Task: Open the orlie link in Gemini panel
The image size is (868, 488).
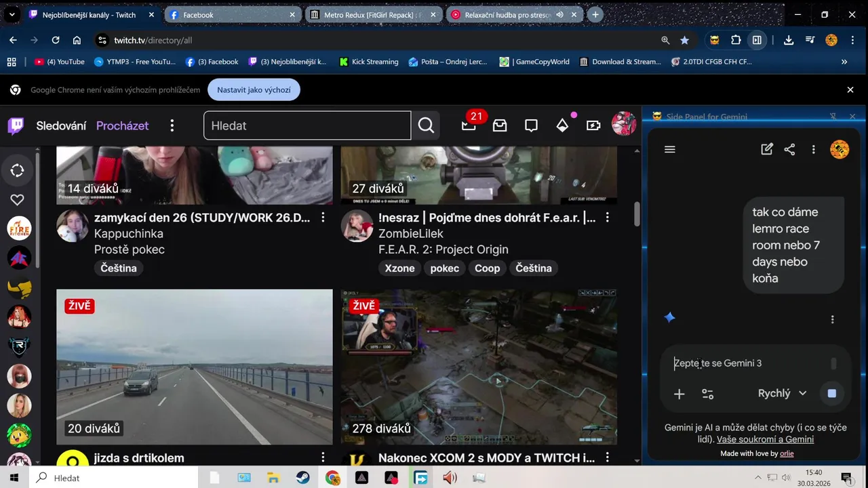Action: 787,453
